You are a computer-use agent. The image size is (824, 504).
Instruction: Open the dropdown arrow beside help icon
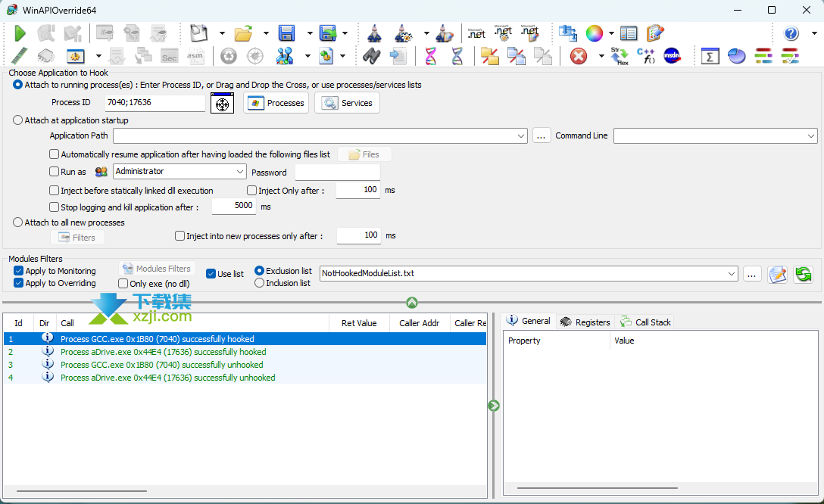[815, 33]
